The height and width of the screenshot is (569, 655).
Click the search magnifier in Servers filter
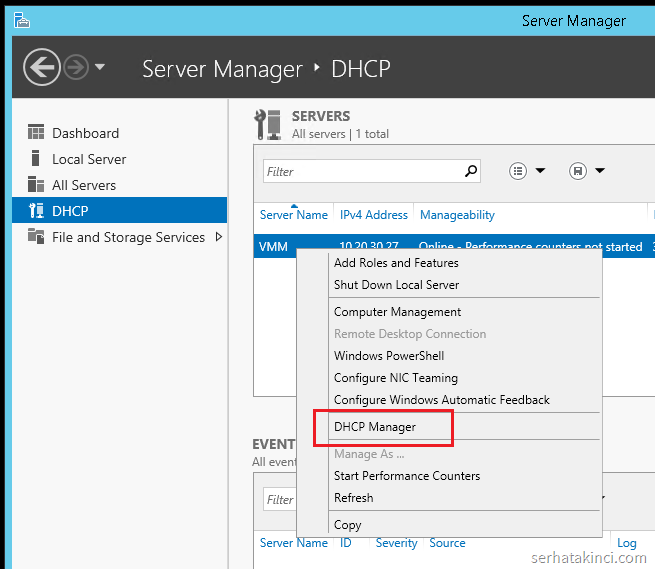(x=471, y=171)
